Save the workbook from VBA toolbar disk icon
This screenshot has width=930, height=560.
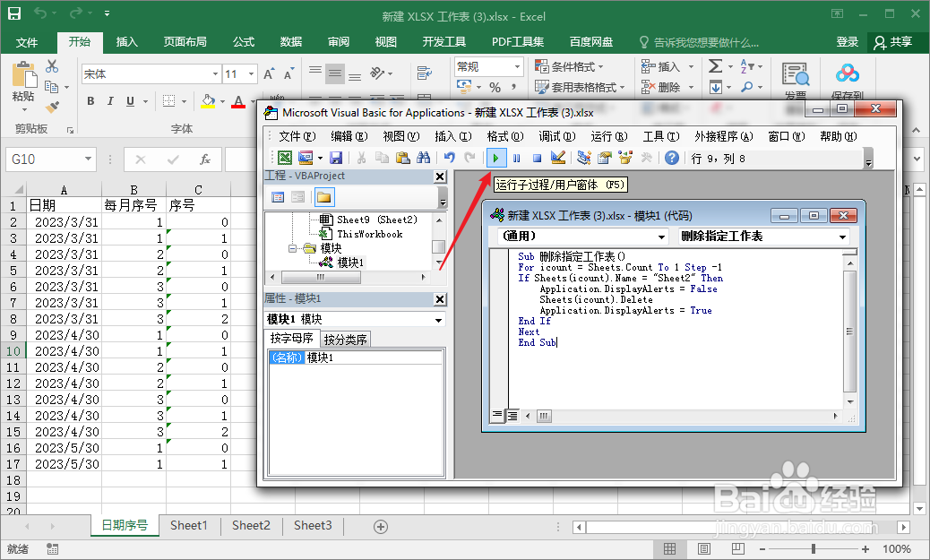[336, 158]
